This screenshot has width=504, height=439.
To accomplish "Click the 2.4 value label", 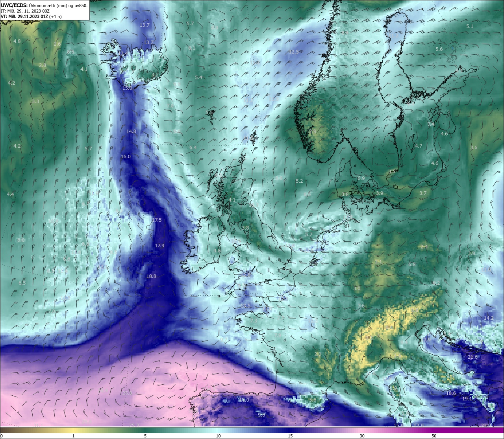I will click(x=424, y=247).
